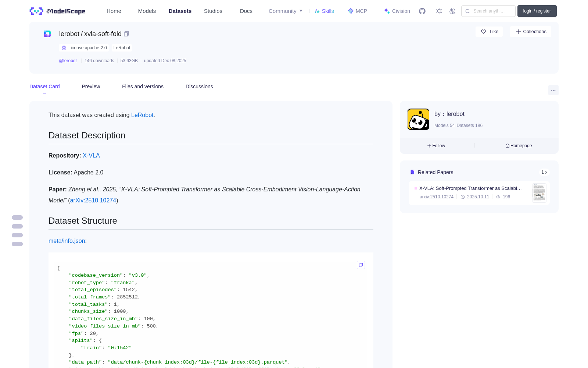Click the "robot_type": "franka" code line
588x368 pixels.
[x=103, y=283]
